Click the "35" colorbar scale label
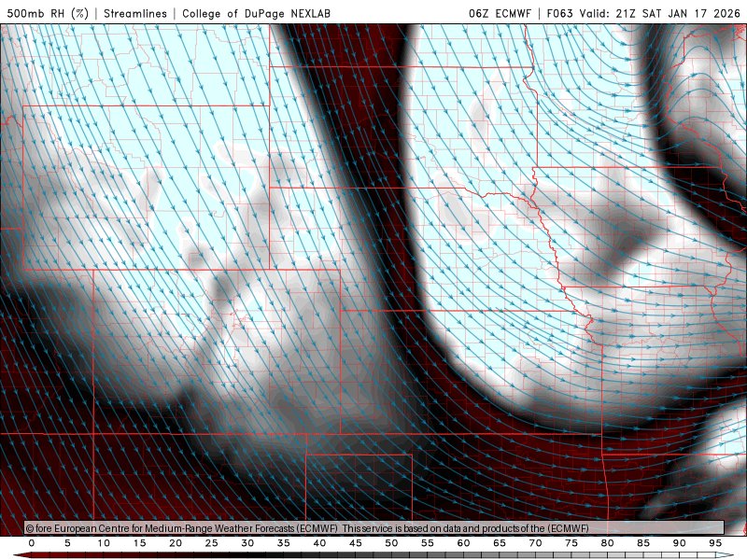747x560 pixels. (284, 543)
